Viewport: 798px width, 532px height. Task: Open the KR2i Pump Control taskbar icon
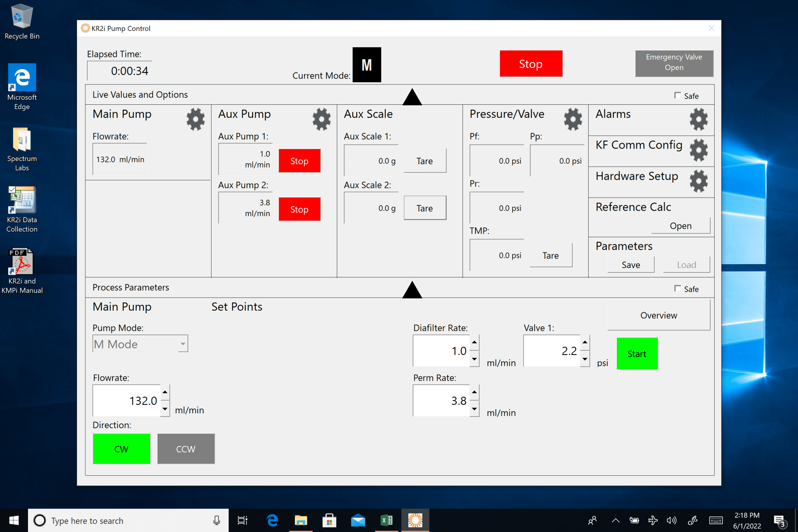pyautogui.click(x=415, y=520)
